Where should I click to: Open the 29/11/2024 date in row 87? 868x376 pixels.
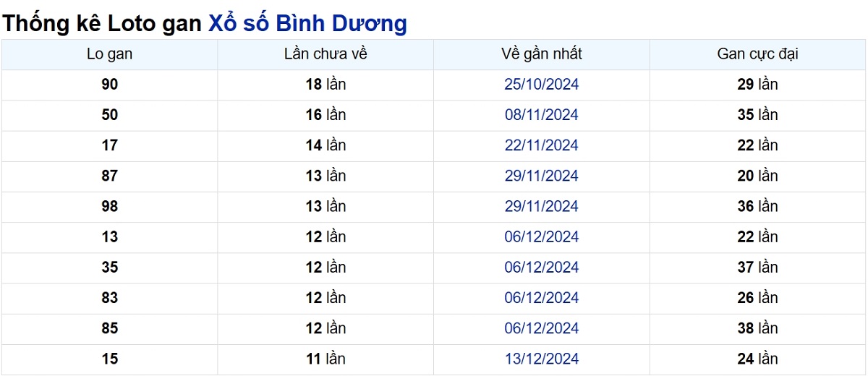pos(542,176)
